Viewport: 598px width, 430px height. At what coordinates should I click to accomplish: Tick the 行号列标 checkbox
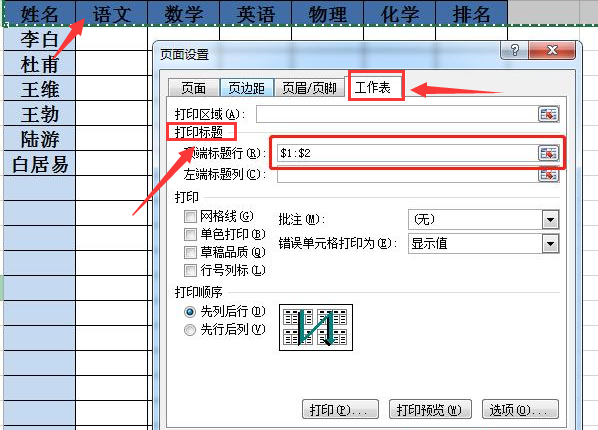tap(190, 271)
